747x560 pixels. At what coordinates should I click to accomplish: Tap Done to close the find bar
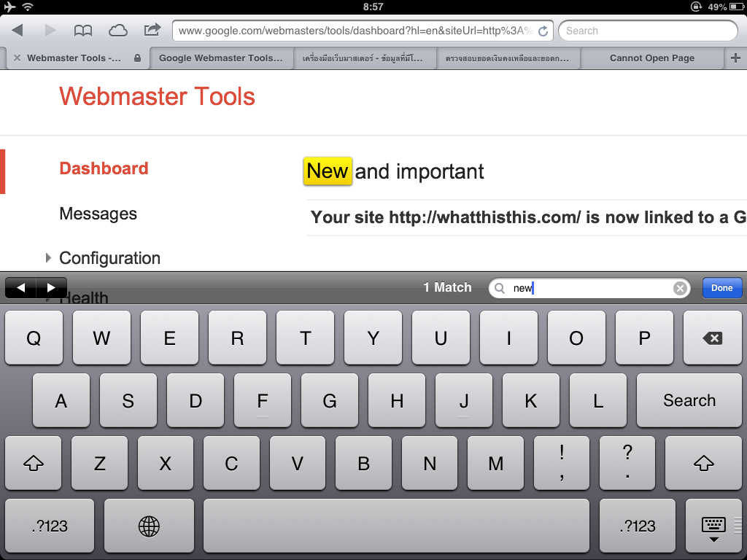pyautogui.click(x=721, y=287)
